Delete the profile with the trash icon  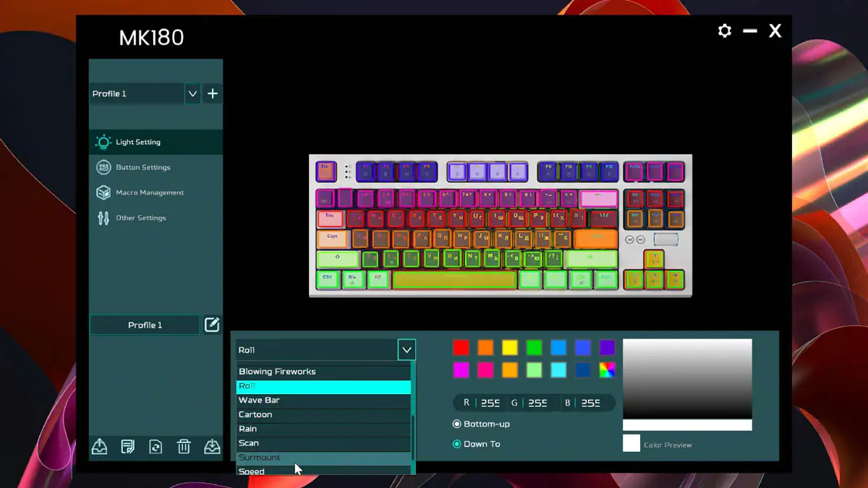[x=184, y=447]
